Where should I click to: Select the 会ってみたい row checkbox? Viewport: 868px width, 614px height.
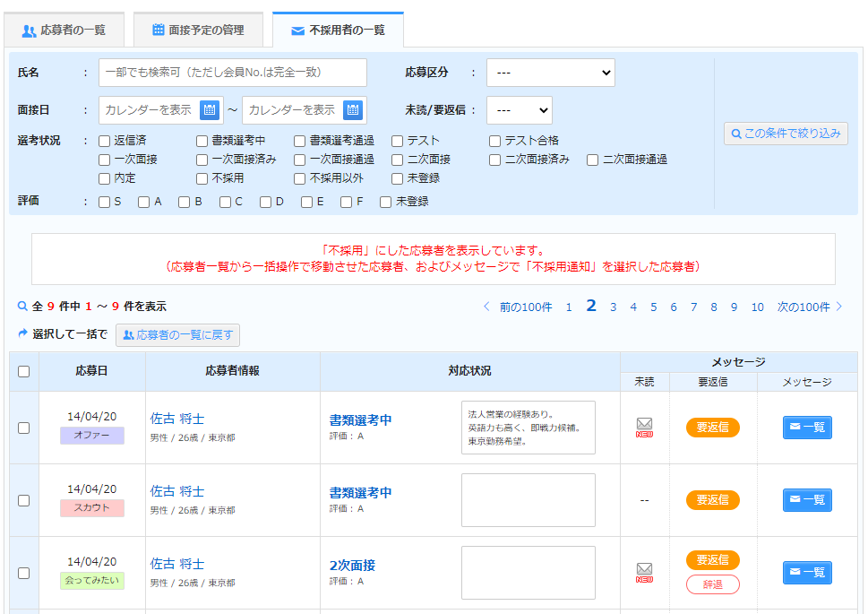coord(24,573)
